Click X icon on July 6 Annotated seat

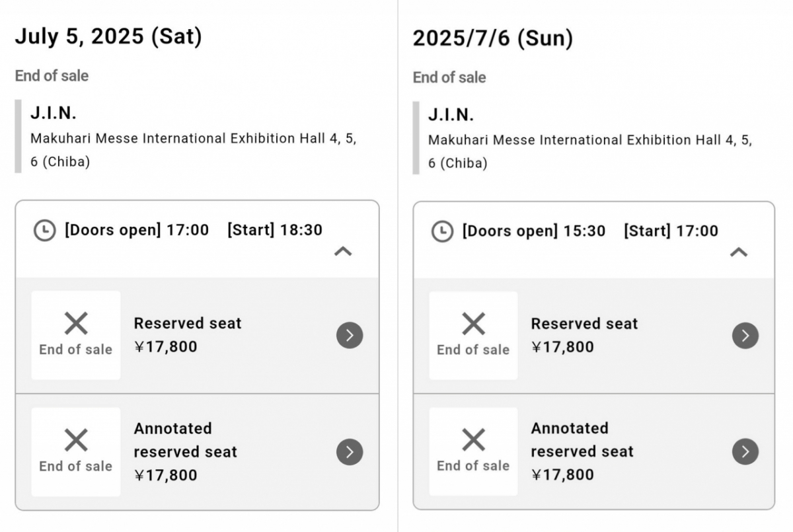click(473, 440)
